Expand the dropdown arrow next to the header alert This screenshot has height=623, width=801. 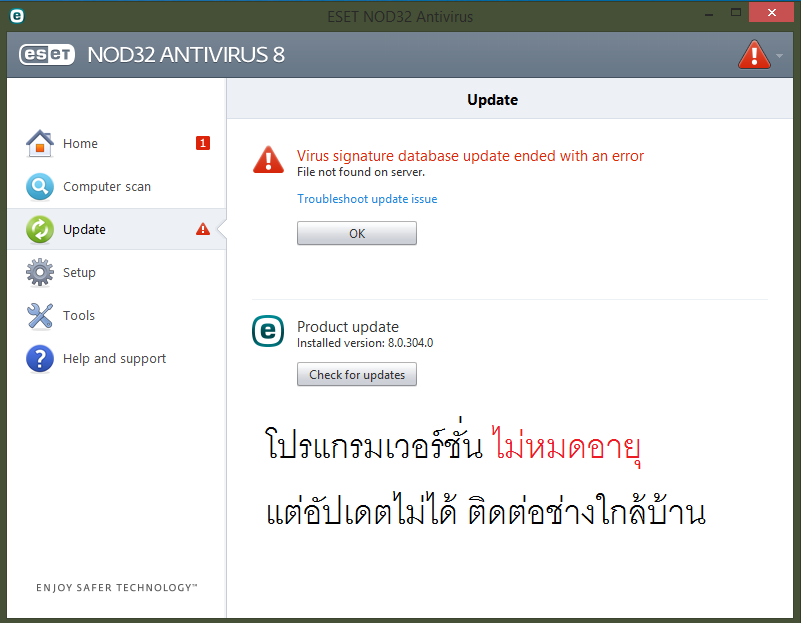pyautogui.click(x=779, y=56)
